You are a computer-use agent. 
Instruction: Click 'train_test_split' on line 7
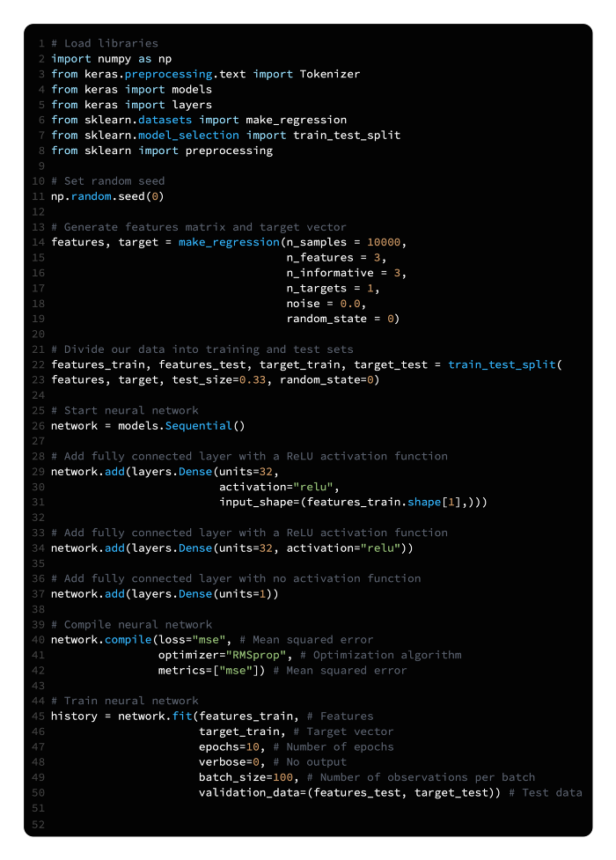pyautogui.click(x=347, y=135)
